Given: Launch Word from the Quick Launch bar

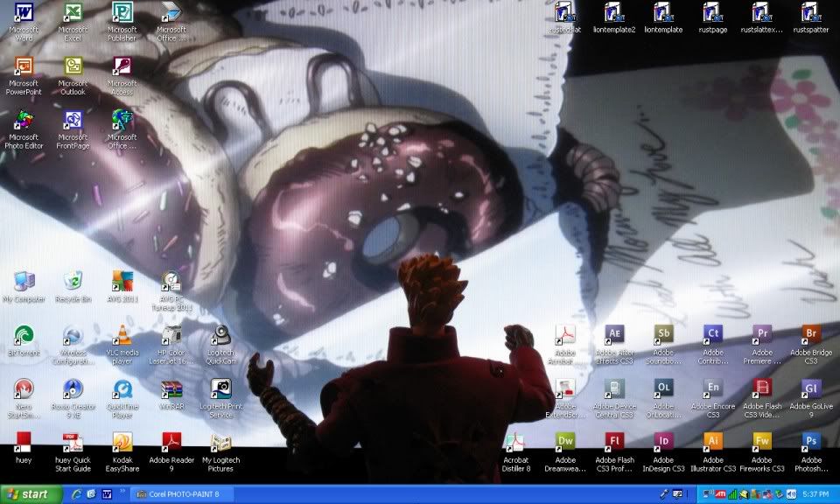Looking at the screenshot, I should click(107, 494).
